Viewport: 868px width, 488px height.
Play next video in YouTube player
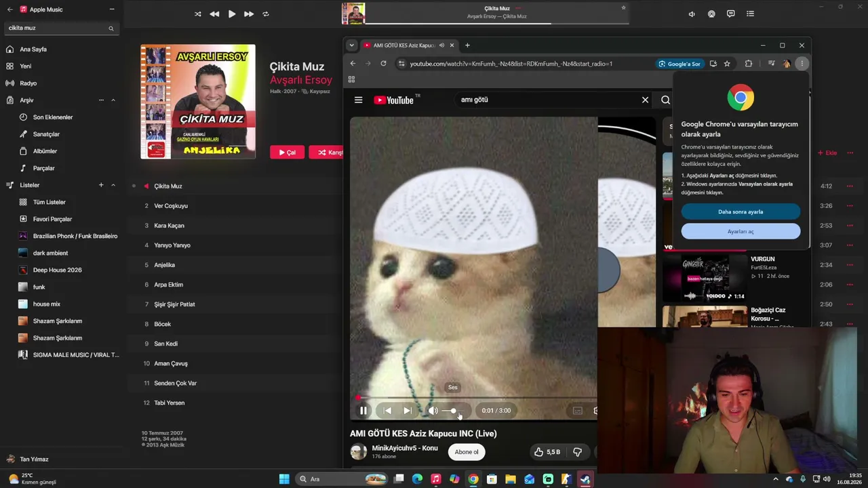point(408,410)
